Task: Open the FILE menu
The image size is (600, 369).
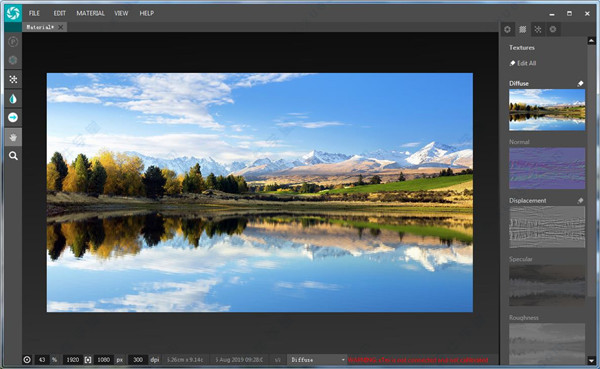Action: (x=34, y=13)
